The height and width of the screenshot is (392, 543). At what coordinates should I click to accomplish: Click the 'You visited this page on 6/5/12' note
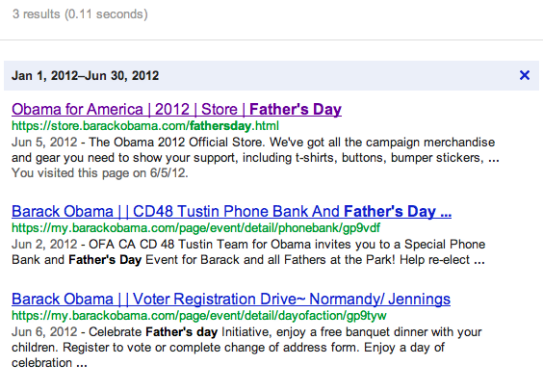point(100,172)
